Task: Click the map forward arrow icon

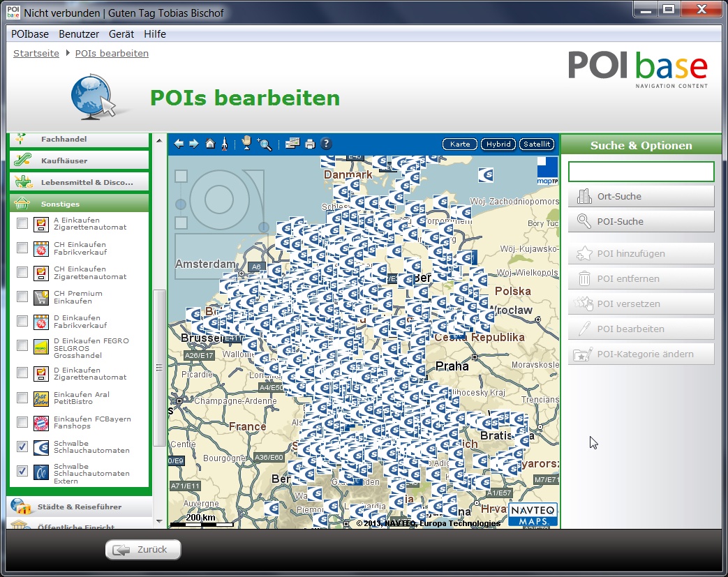Action: pyautogui.click(x=194, y=144)
